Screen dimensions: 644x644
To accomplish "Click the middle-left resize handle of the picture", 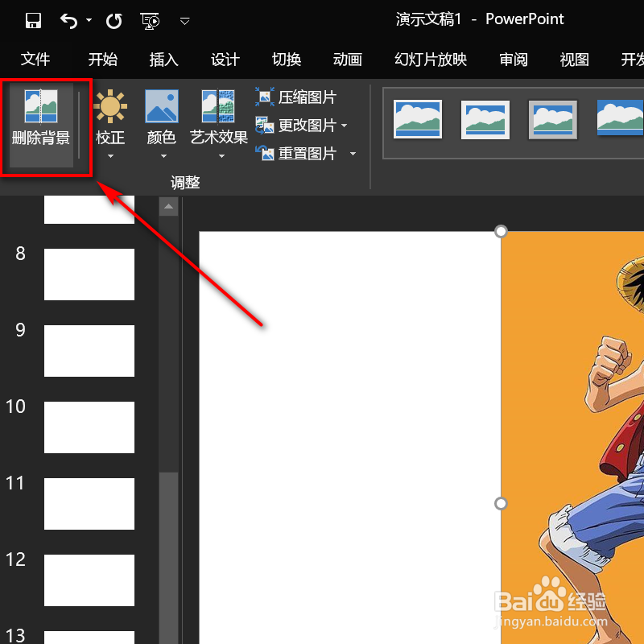I will pyautogui.click(x=501, y=503).
